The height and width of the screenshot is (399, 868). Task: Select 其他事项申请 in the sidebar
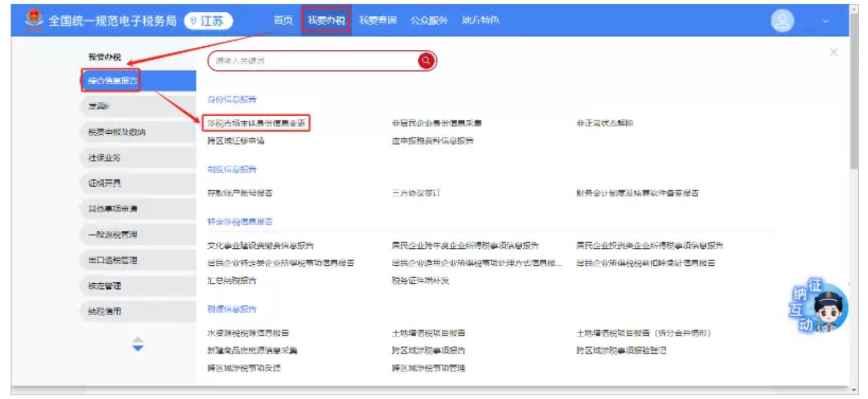point(138,209)
